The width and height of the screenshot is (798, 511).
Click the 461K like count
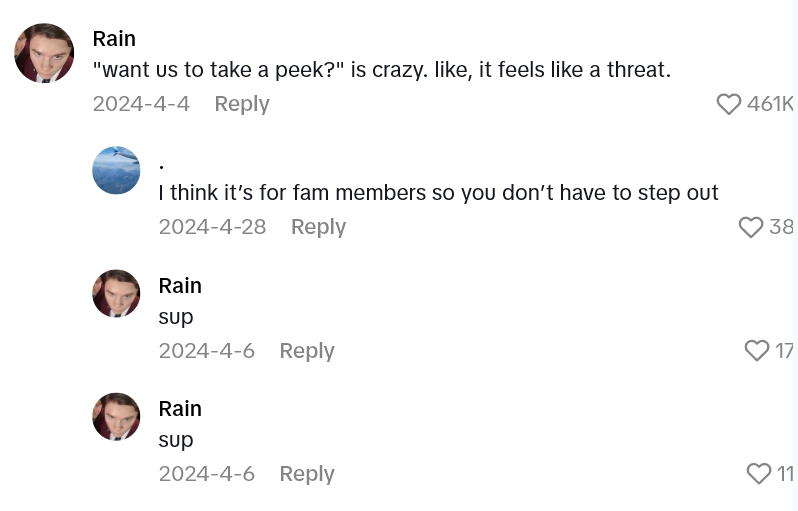point(770,104)
